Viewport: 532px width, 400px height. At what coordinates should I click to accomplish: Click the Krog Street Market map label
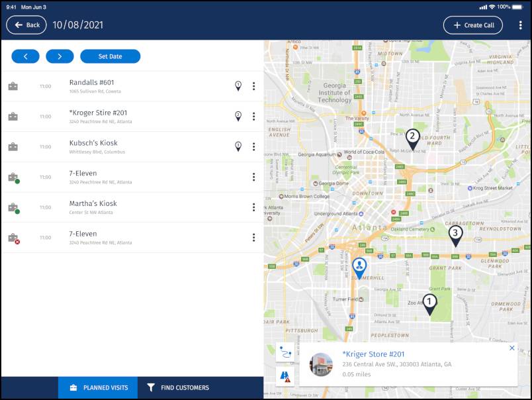tap(493, 188)
